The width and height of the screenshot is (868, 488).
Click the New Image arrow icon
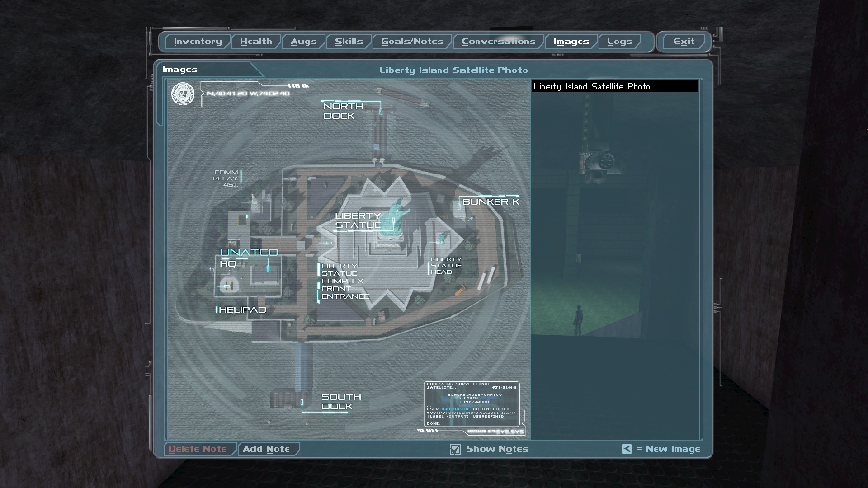pyautogui.click(x=627, y=449)
